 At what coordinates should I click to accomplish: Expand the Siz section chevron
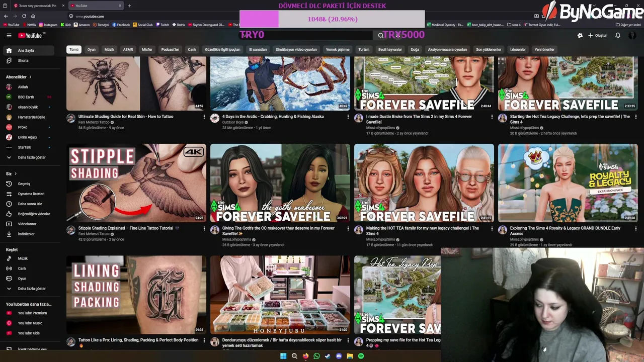point(16,174)
